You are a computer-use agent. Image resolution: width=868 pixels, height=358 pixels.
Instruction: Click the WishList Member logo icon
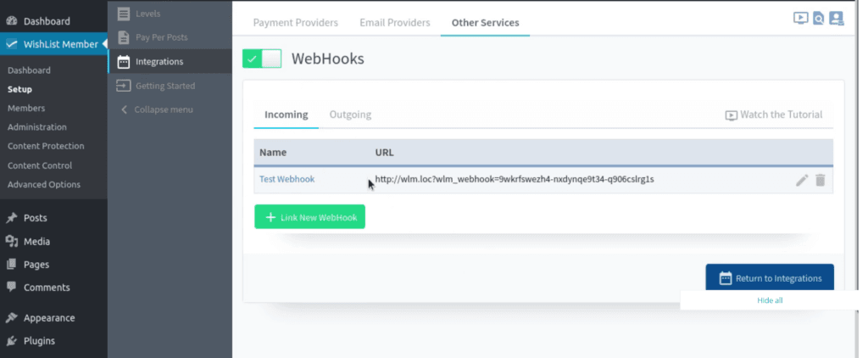[x=12, y=44]
